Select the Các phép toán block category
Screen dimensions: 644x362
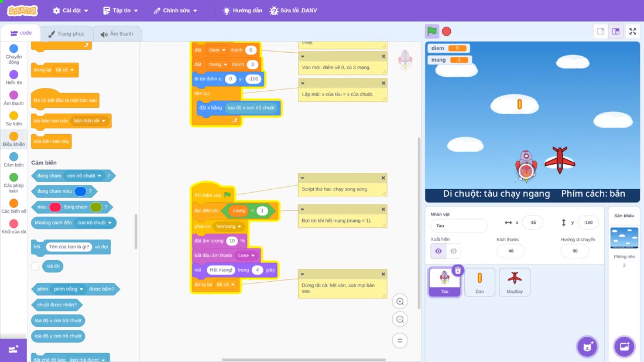(x=13, y=182)
